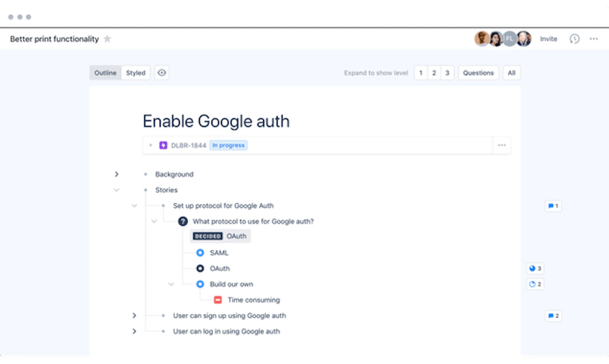Image resolution: width=609 pixels, height=364 pixels.
Task: Switch to the Styled view tab
Action: [136, 73]
